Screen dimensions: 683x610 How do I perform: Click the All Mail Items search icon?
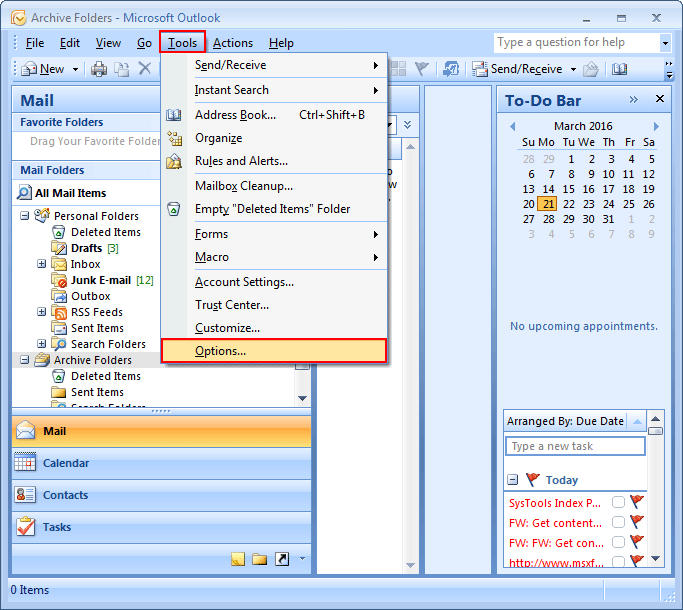pyautogui.click(x=24, y=192)
